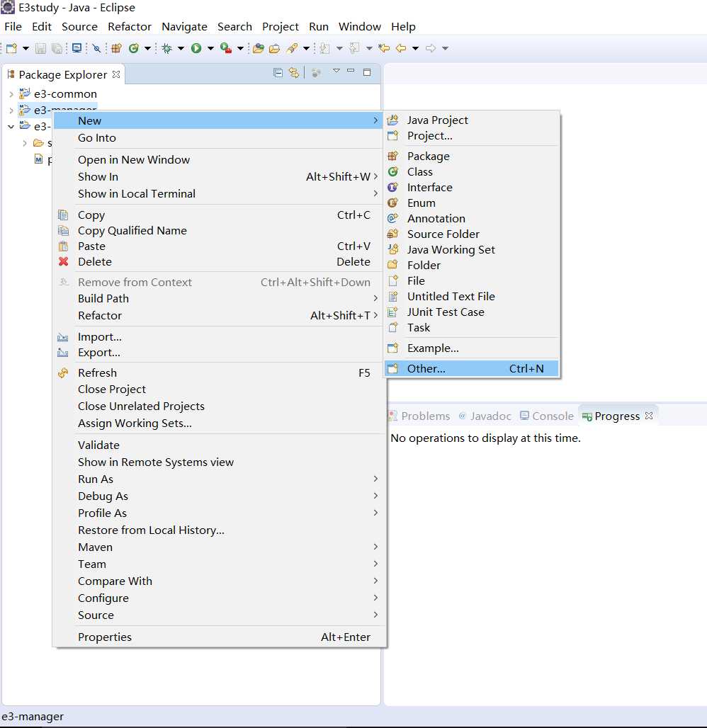Viewport: 707px width, 728px height.
Task: Open the File menu
Action: click(x=13, y=26)
